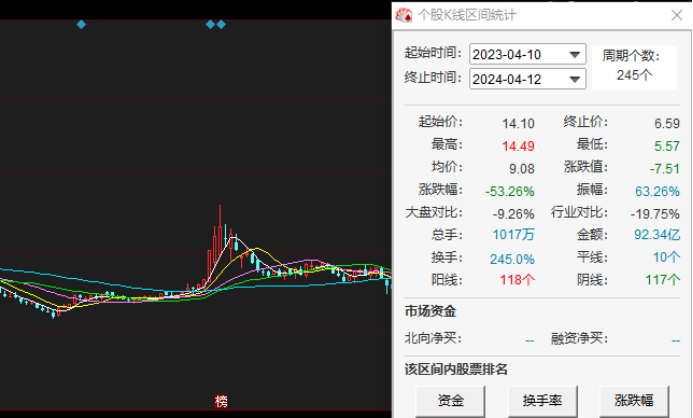The height and width of the screenshot is (418, 693).
Task: Click the 振幅 value 63.26%
Action: click(657, 190)
